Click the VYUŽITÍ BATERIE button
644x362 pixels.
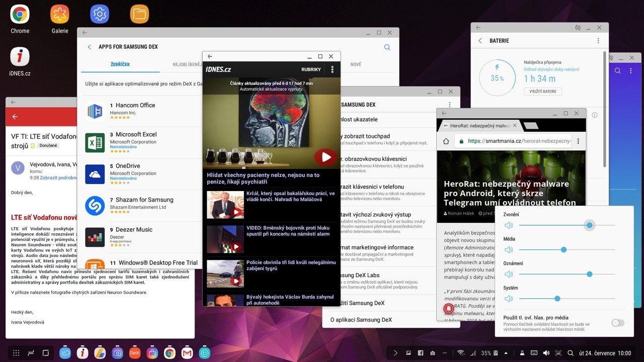543,92
